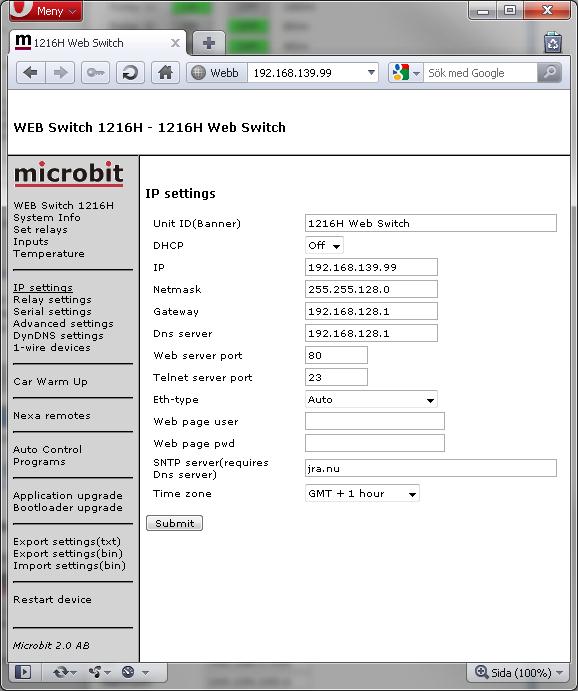Select the 1216H Web Switch tab

98,43
